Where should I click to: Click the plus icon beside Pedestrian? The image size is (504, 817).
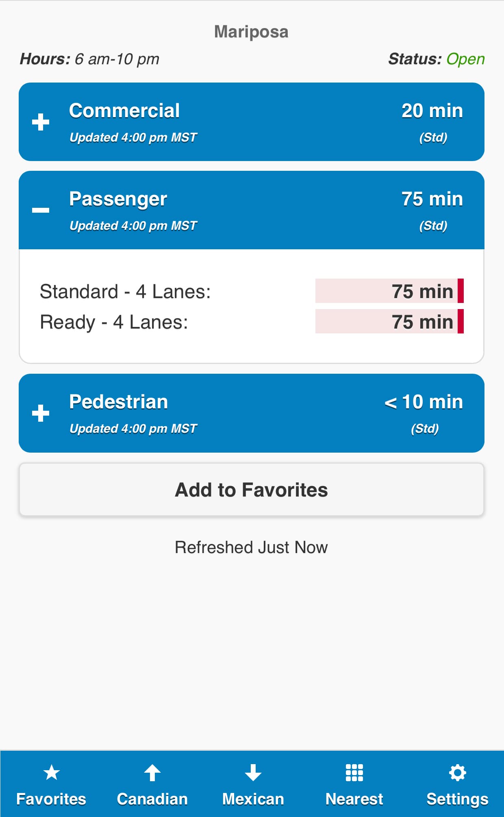[x=41, y=413]
